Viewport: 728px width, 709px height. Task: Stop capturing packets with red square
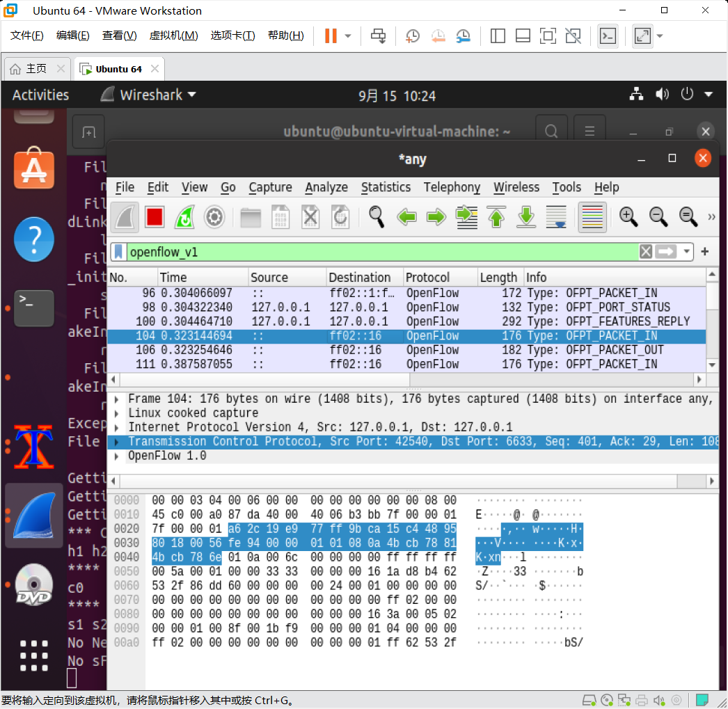pos(155,217)
